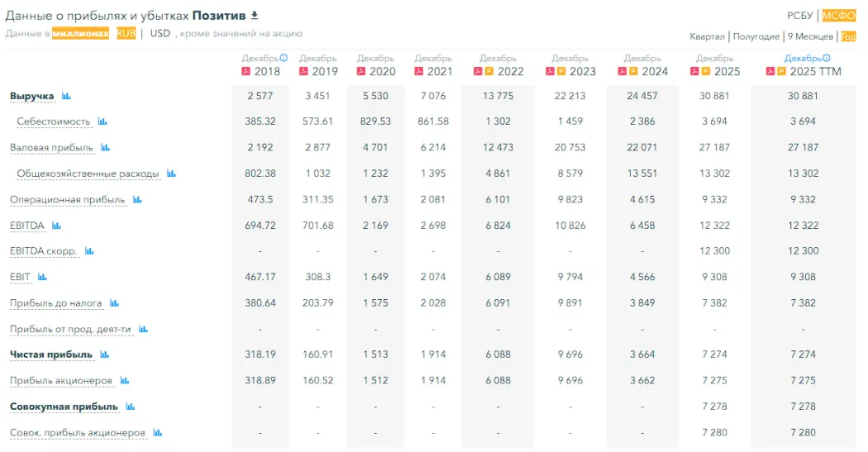Download the Позитив income statement data
This screenshot has height=452, width=868.
pos(255,15)
